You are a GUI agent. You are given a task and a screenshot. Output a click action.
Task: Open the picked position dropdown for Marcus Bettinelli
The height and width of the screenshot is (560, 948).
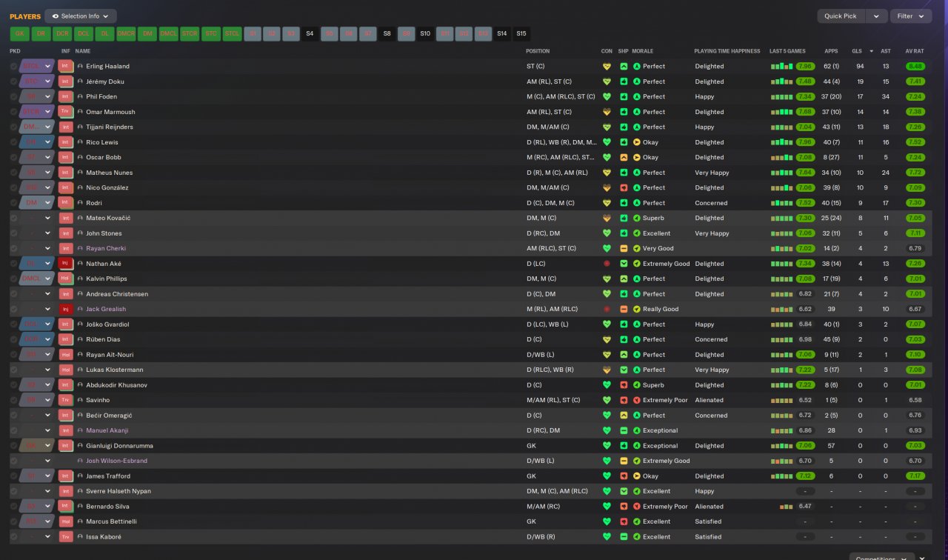click(37, 521)
